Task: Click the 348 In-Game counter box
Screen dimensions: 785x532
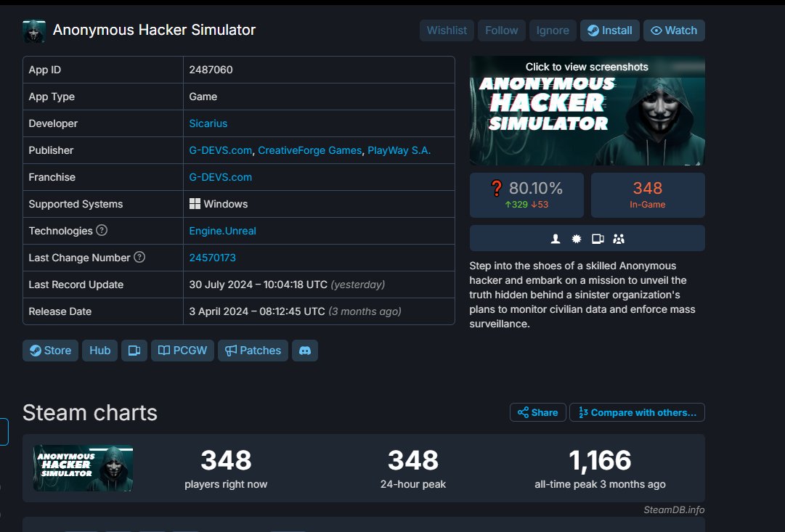Action: point(648,195)
